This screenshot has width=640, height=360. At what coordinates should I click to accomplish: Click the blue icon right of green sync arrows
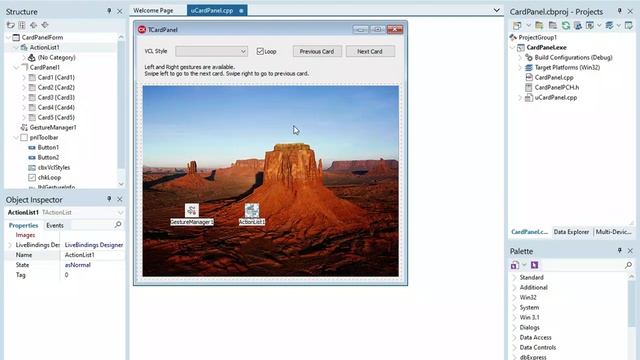578,25
